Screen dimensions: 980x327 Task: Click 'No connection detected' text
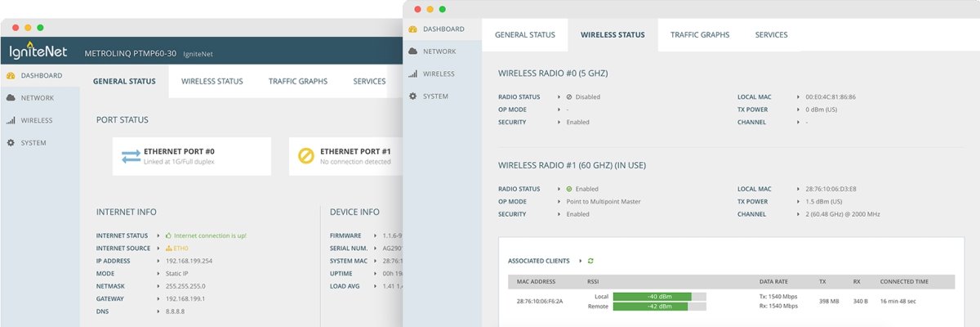pyautogui.click(x=355, y=162)
